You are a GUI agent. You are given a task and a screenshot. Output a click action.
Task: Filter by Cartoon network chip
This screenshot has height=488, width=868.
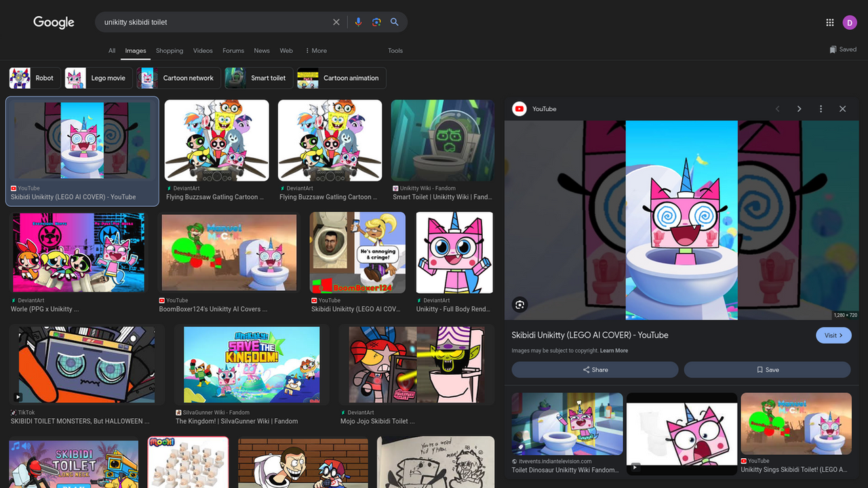[x=178, y=78]
